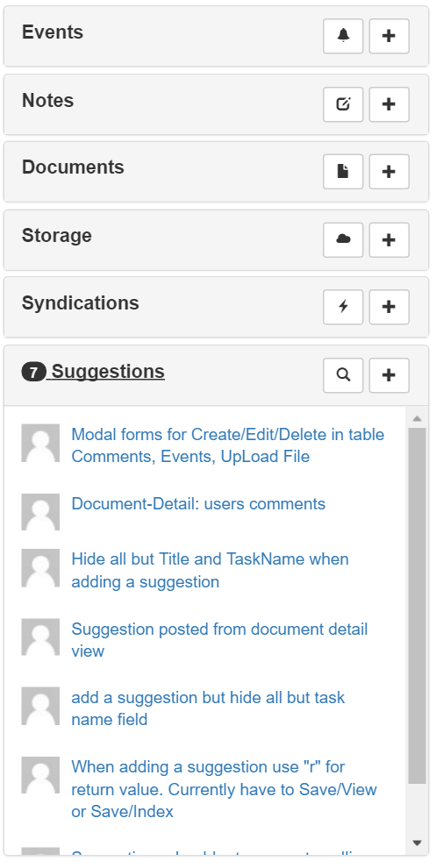Open 'Modal forms for Create/Edit/Delete' suggestion

click(x=228, y=445)
